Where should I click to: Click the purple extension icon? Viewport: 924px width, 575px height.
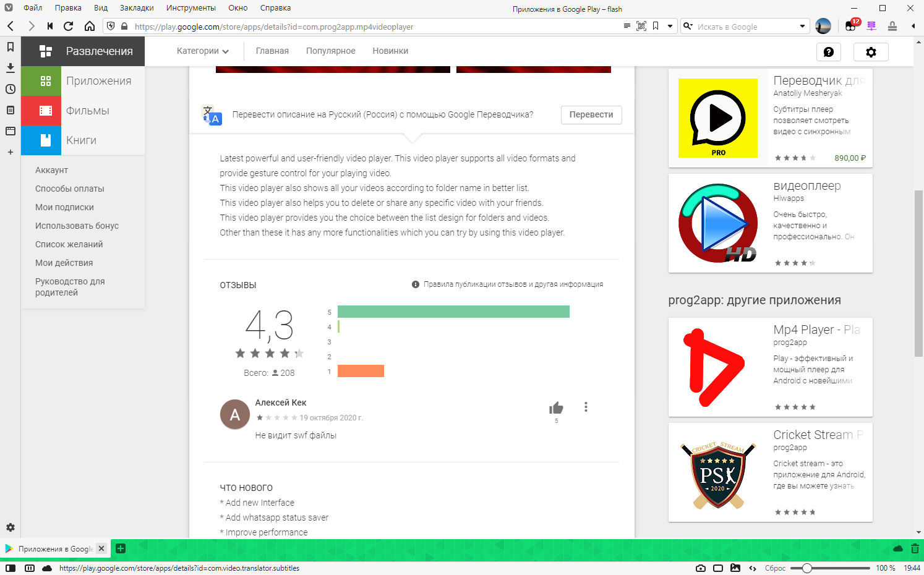[871, 26]
